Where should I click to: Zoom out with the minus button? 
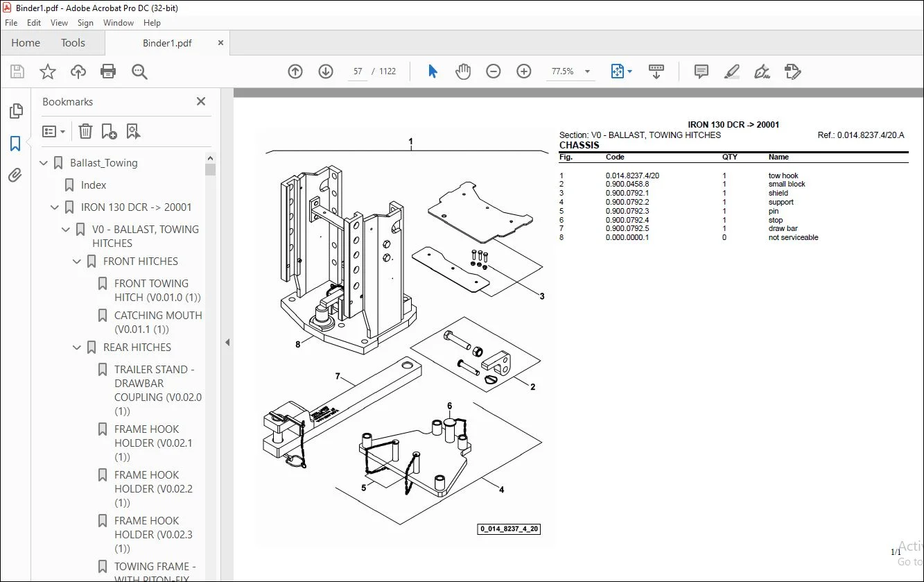tap(494, 71)
